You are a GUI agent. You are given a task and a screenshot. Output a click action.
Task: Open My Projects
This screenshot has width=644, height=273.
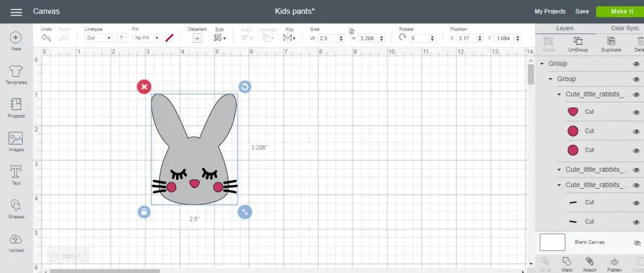coord(550,11)
